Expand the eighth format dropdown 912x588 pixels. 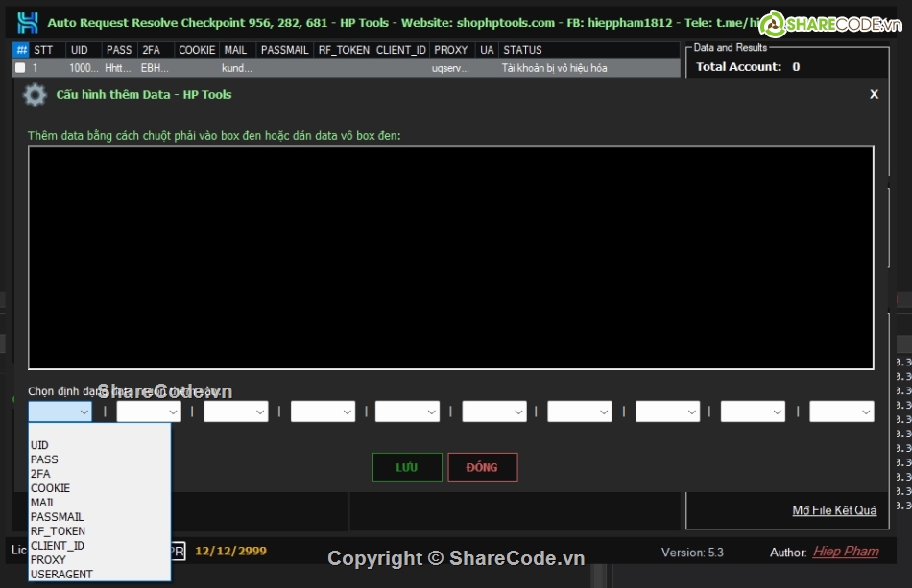click(x=668, y=412)
